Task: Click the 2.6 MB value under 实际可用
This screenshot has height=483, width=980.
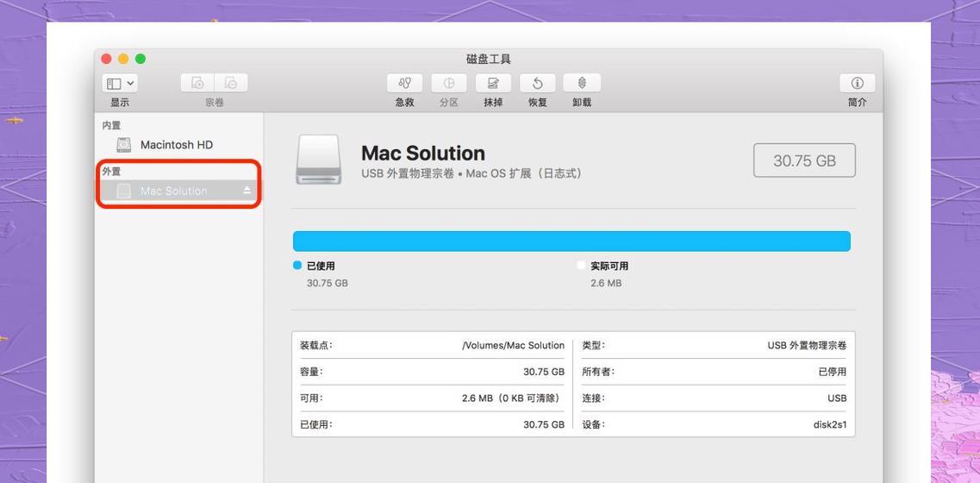Action: tap(606, 284)
